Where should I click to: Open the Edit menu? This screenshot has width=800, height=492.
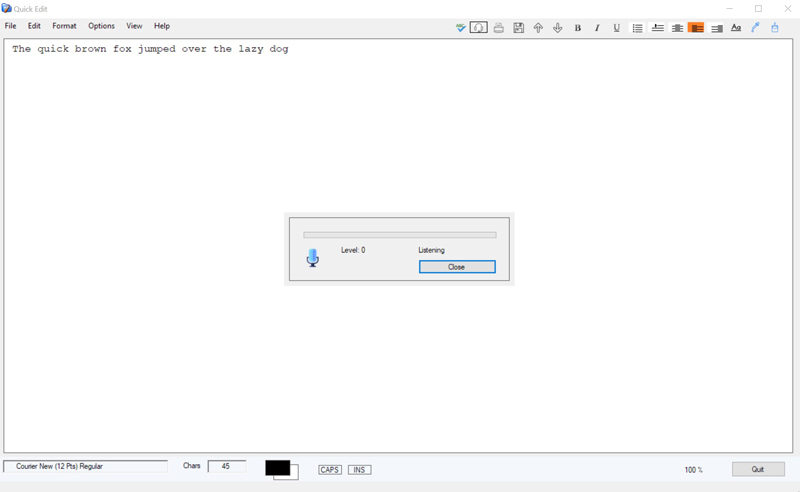(34, 26)
